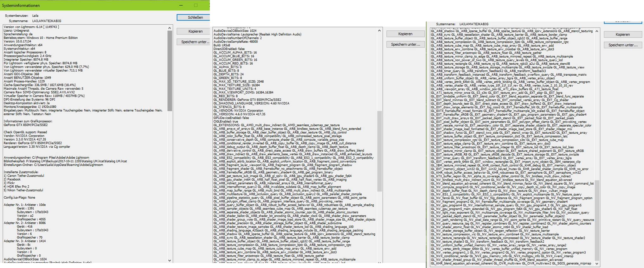
Task: Click 'Adapter Nr. 2: Anbieter : 8086' line
Action: click(x=25, y=223)
